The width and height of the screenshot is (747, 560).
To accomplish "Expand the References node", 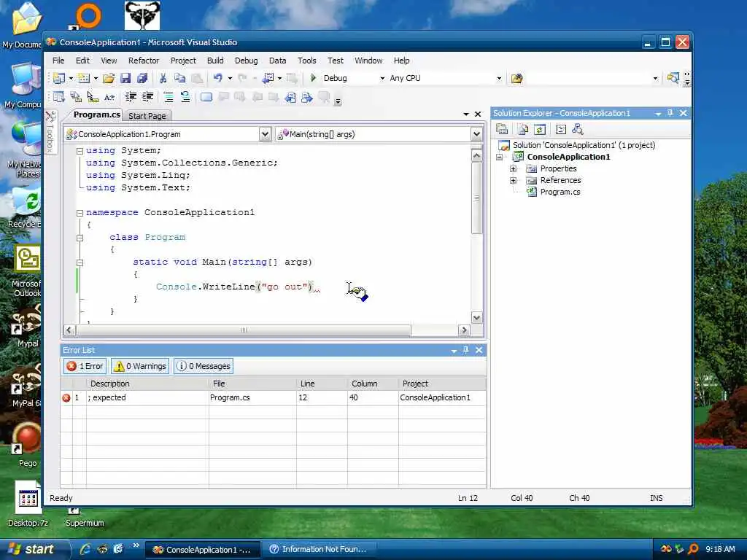I will [x=513, y=181].
